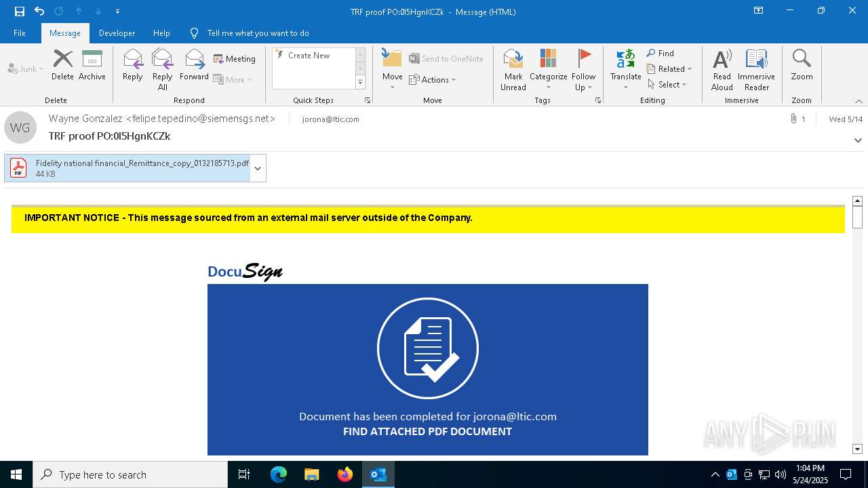Mark the message as Unread
Viewport: 868px width, 488px height.
point(513,69)
